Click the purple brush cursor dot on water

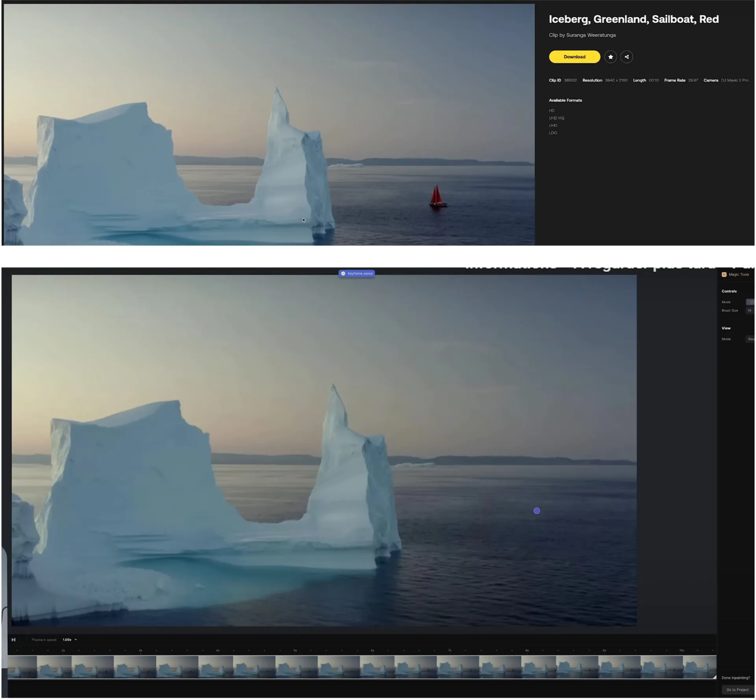537,511
